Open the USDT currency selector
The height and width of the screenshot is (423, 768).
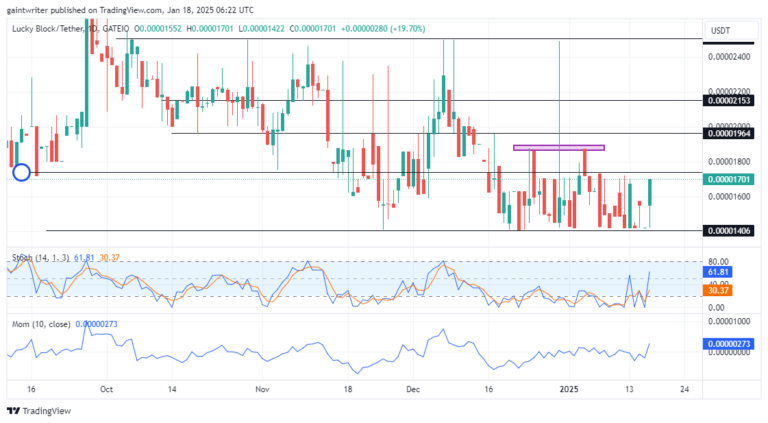(729, 30)
